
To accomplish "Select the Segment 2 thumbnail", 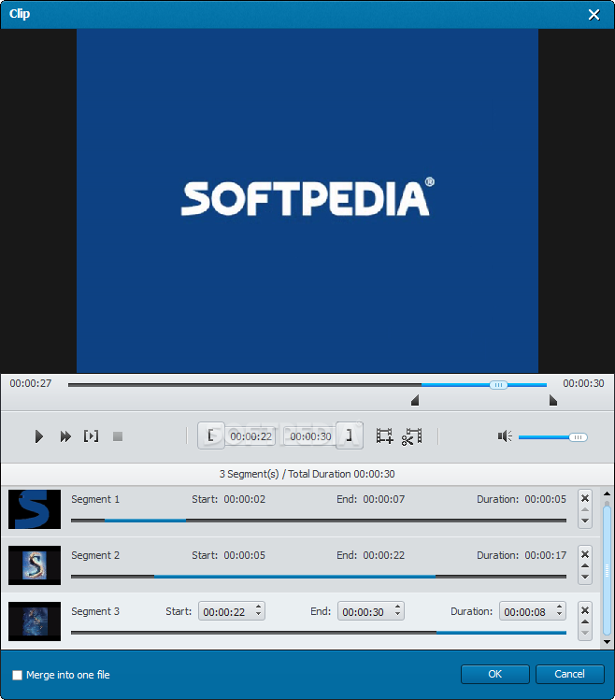I will [x=35, y=565].
